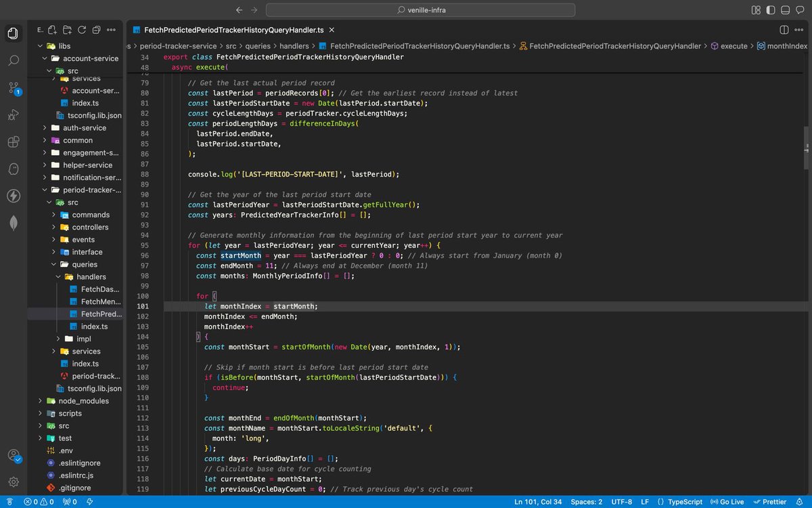Screen dimensions: 812x508
Task: Create a new folder in Explorer
Action: tap(67, 30)
